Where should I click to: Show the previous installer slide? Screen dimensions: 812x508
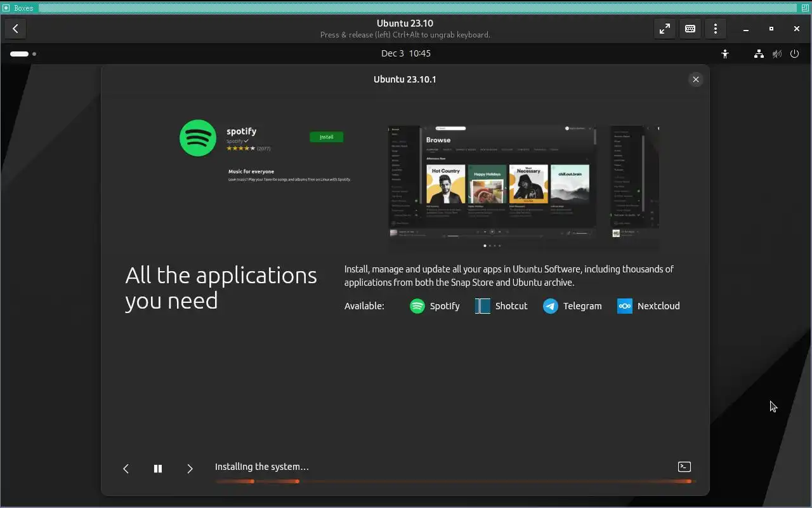point(126,469)
